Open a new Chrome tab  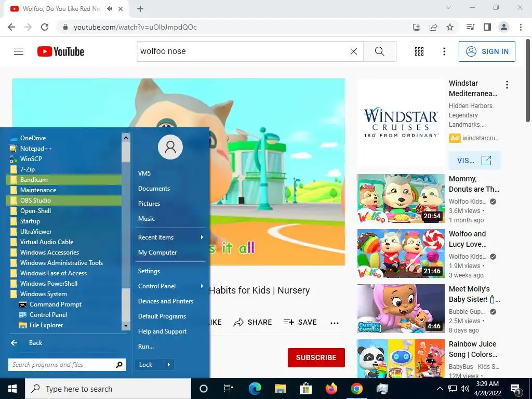tap(140, 9)
